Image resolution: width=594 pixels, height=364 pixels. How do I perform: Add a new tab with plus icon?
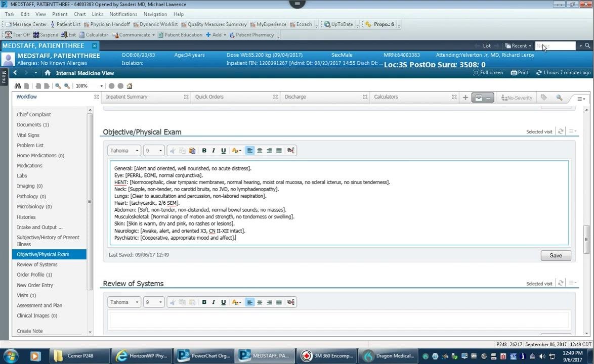465,98
